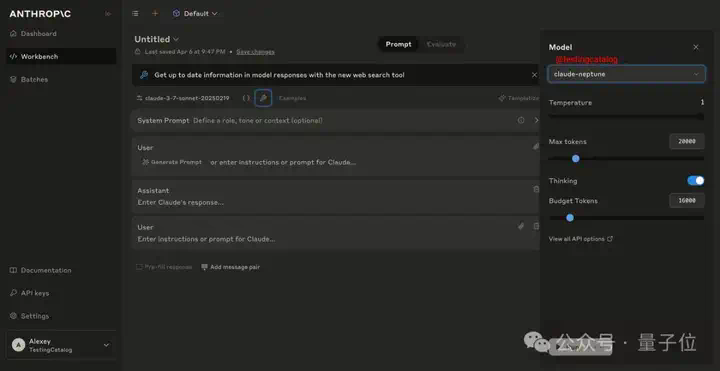Dismiss the web search tool banner

(534, 75)
